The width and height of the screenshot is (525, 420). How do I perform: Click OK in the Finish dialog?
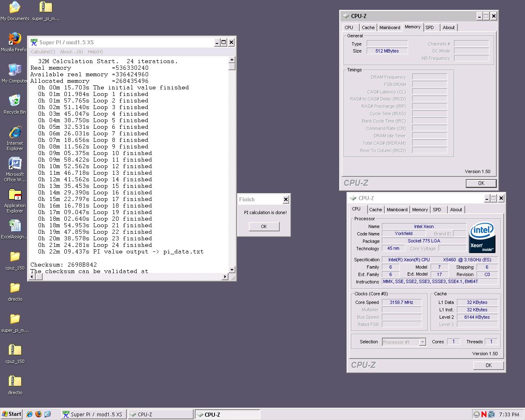coord(264,226)
